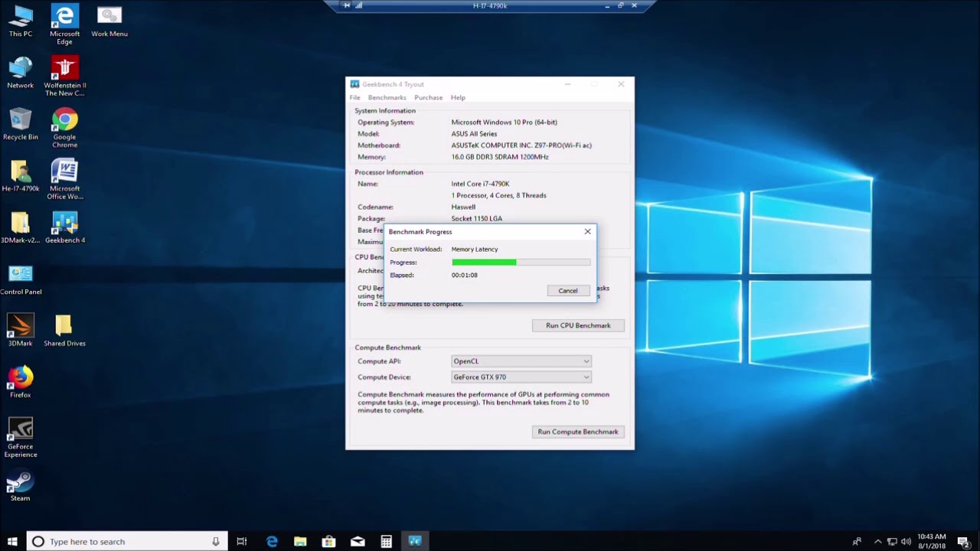980x551 pixels.
Task: Click microphone icon in search box
Action: point(216,541)
